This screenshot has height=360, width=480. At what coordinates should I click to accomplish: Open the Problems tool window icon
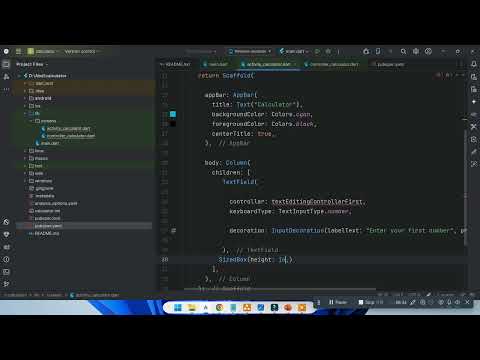6,259
